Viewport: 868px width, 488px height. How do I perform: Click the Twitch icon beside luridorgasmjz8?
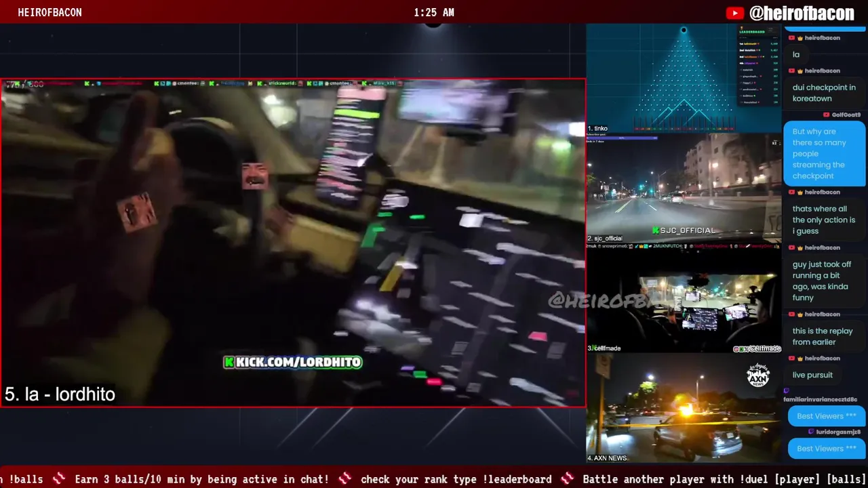(x=811, y=432)
